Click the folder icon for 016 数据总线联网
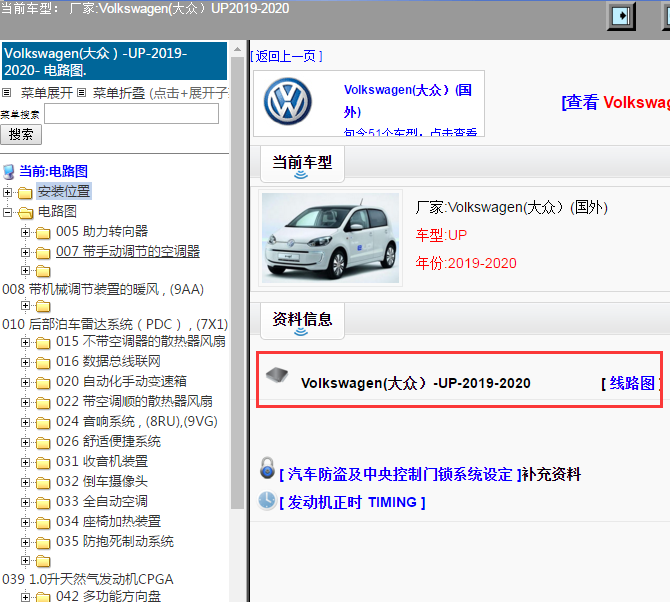Viewport: 670px width, 602px height. tap(43, 363)
